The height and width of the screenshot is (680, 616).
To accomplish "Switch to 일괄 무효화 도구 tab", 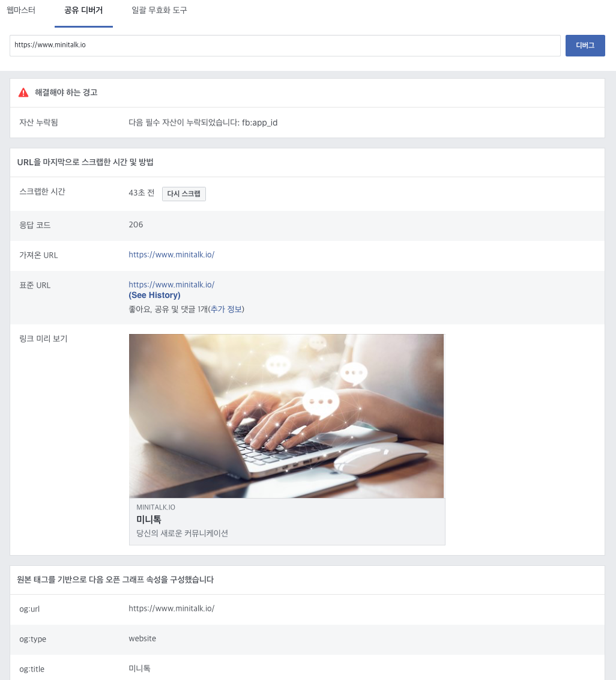I will pos(159,10).
